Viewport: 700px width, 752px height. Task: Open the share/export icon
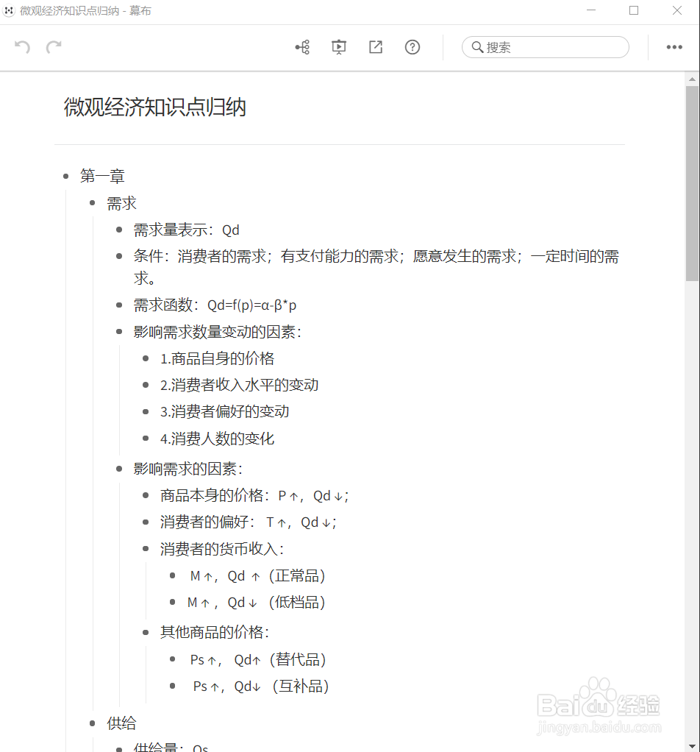[x=376, y=47]
